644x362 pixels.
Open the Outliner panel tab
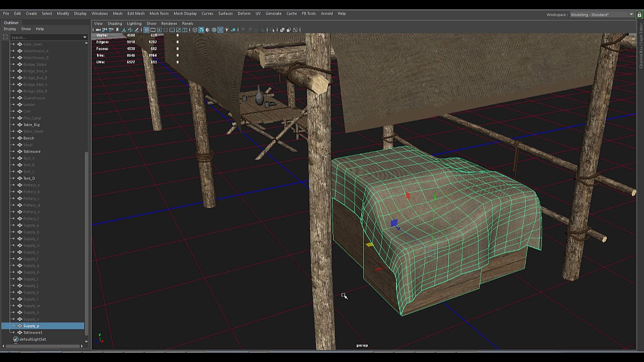11,23
